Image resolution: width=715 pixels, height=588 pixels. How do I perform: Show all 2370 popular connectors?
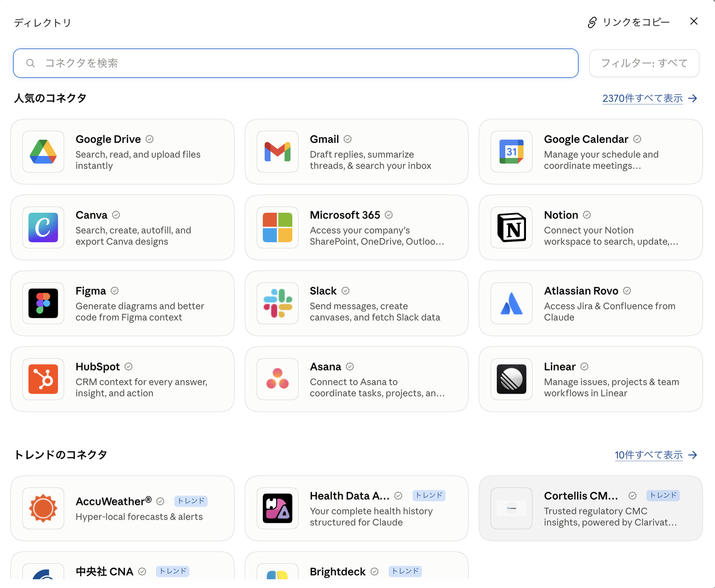(650, 98)
